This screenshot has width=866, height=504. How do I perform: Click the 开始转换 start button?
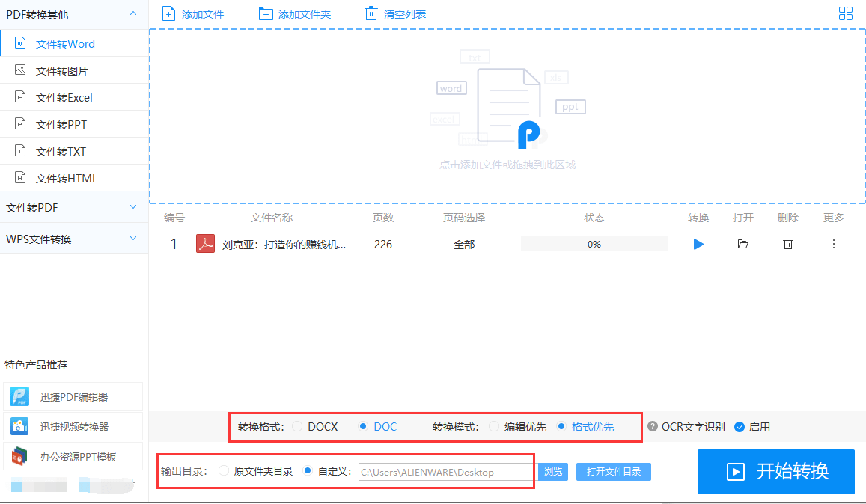pyautogui.click(x=775, y=472)
